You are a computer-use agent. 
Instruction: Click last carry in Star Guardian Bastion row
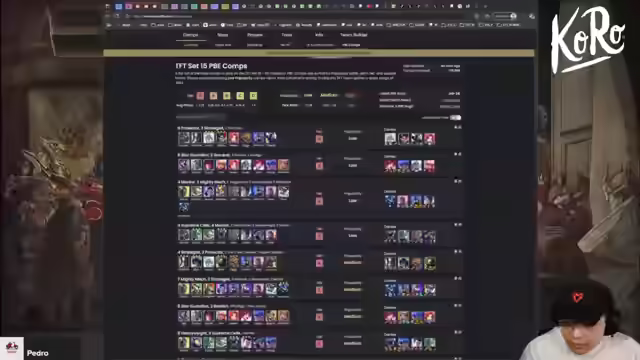[x=429, y=317]
